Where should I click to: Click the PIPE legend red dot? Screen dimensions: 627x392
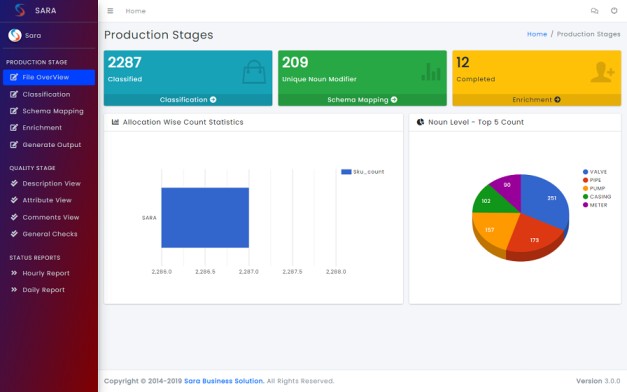pyautogui.click(x=585, y=180)
